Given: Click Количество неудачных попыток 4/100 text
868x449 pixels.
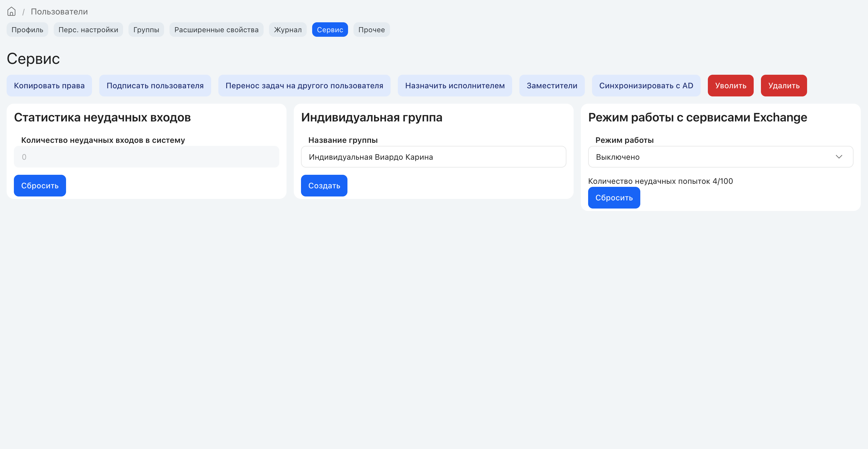Looking at the screenshot, I should point(661,181).
